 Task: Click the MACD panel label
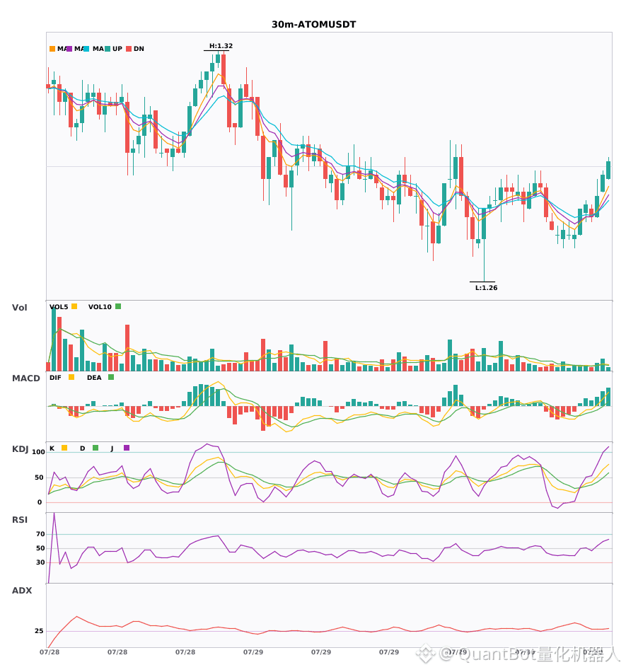[x=25, y=378]
